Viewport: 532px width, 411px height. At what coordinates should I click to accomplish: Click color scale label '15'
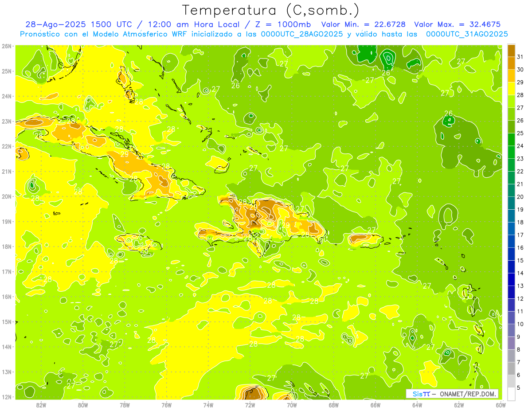pos(520,260)
